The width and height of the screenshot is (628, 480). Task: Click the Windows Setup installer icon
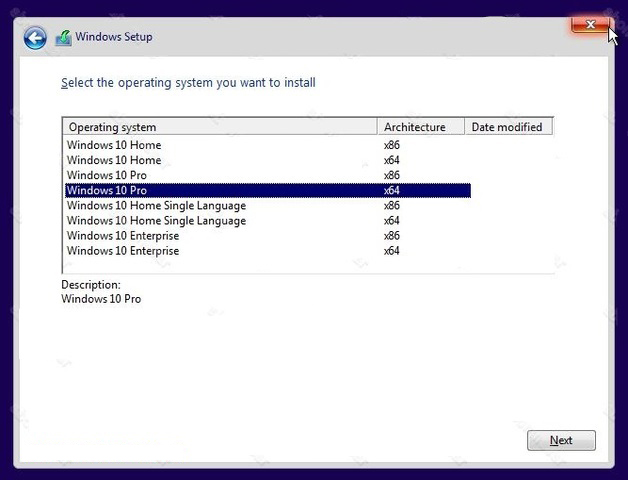coord(63,38)
